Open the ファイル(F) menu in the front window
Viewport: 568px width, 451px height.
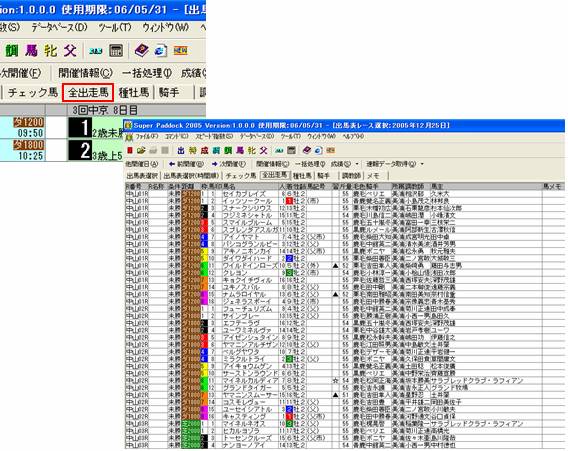click(x=147, y=137)
